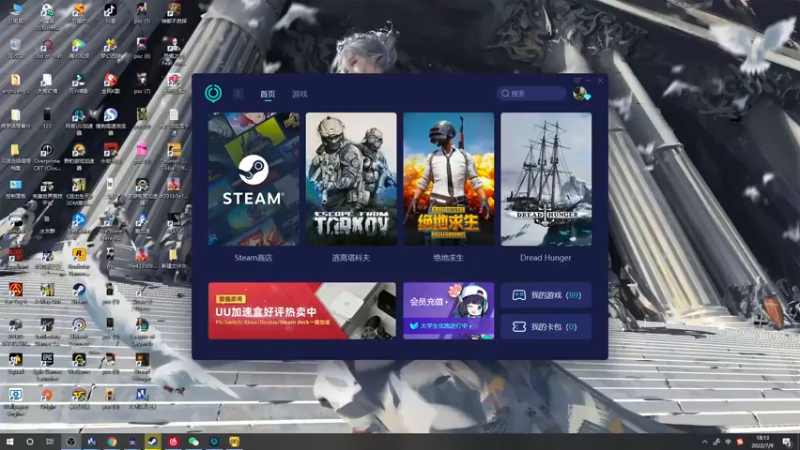
Task: Open the 控制面板 Control Panel icon
Action: click(15, 189)
